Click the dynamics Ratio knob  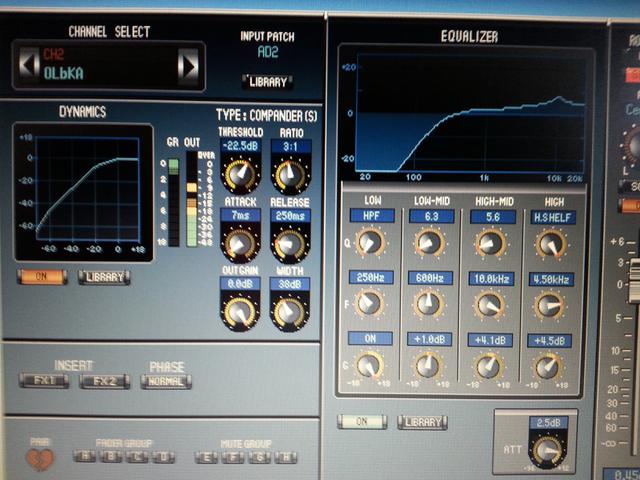(289, 177)
